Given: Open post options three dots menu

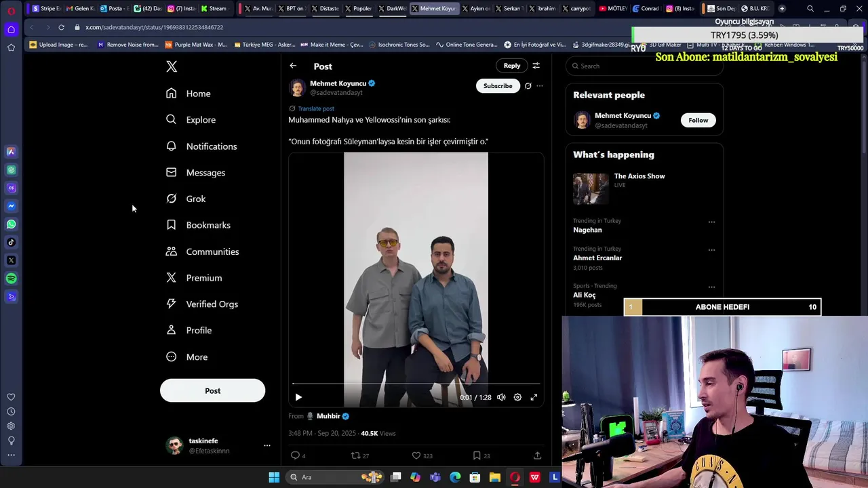Looking at the screenshot, I should (540, 86).
